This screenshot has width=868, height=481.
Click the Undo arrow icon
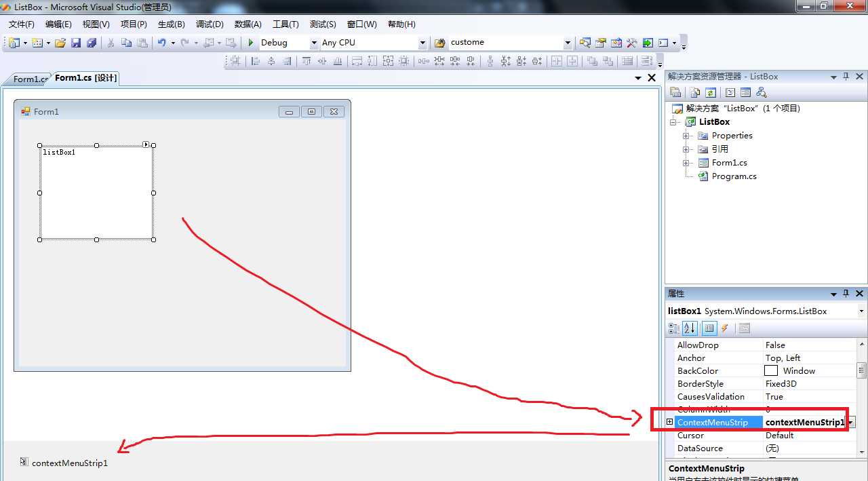162,43
